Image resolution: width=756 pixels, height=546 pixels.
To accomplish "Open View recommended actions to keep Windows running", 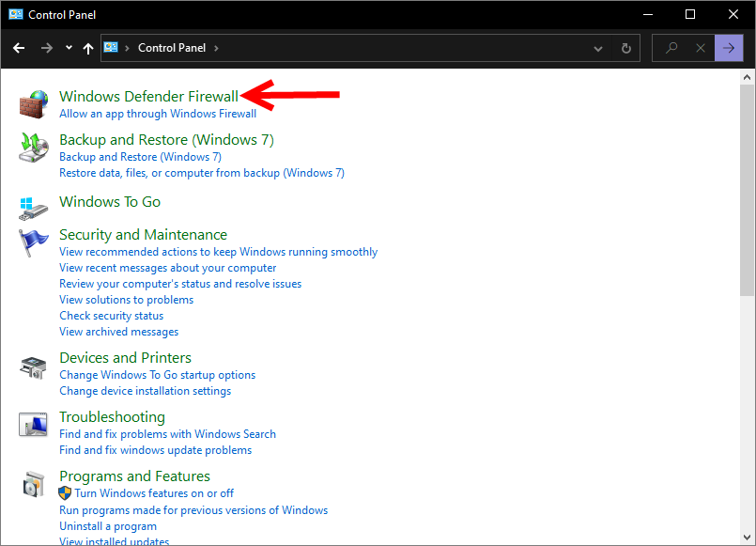I will (218, 252).
